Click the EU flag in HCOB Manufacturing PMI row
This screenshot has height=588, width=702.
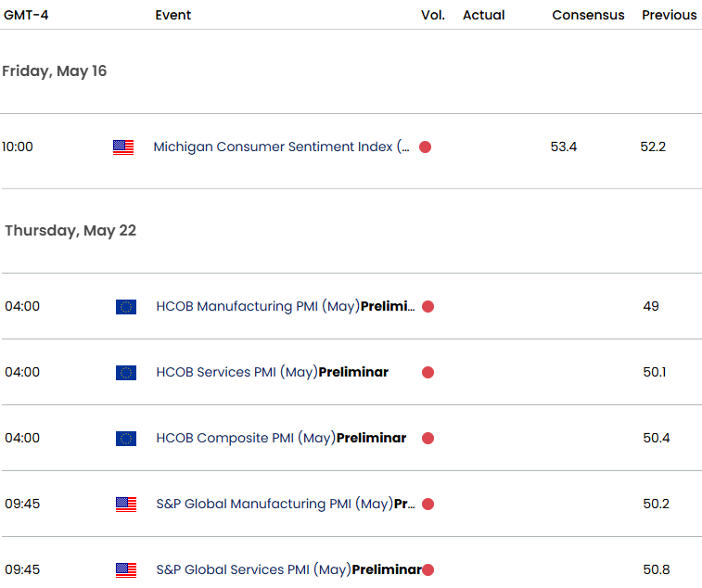(126, 307)
